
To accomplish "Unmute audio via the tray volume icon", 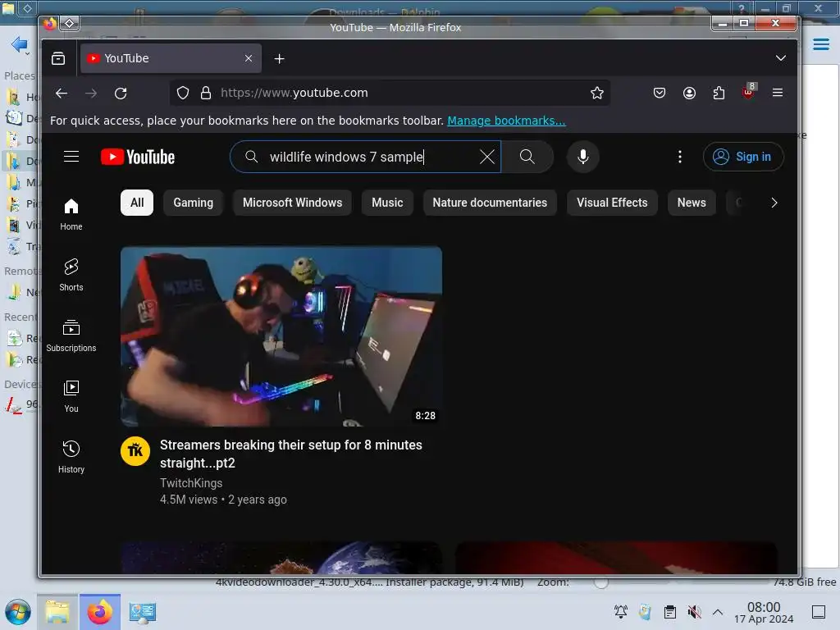I will click(694, 612).
